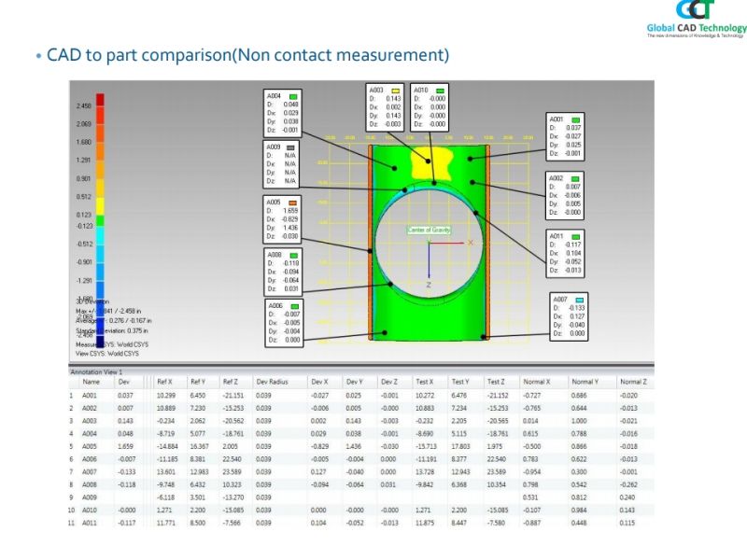Select the A004 name cell in the table
The image size is (747, 560).
[89, 434]
